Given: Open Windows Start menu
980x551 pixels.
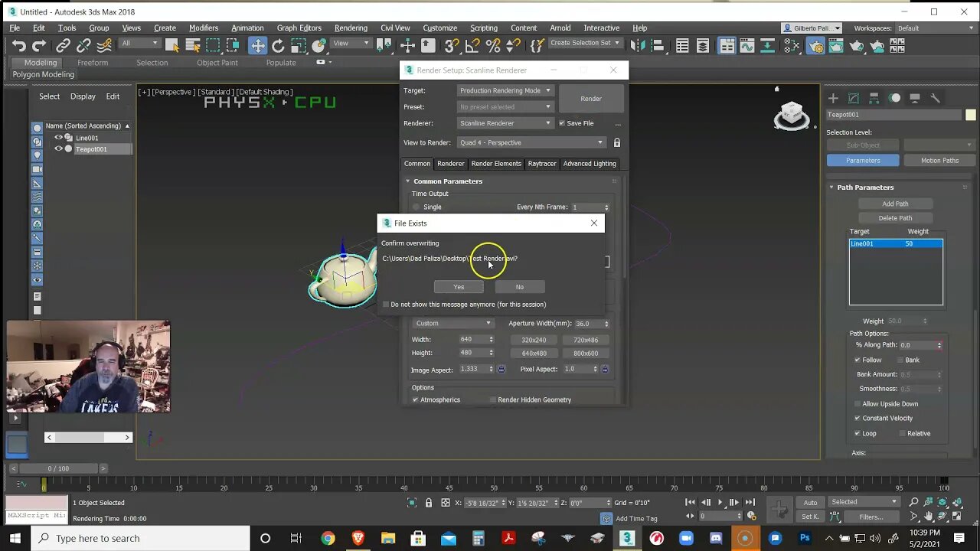Looking at the screenshot, I should pyautogui.click(x=15, y=538).
